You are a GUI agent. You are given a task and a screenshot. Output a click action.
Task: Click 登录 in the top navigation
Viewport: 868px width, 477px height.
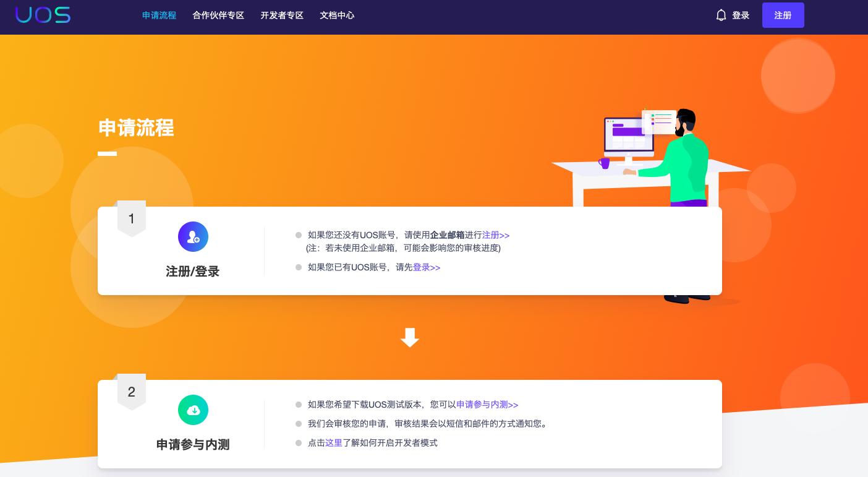click(741, 15)
